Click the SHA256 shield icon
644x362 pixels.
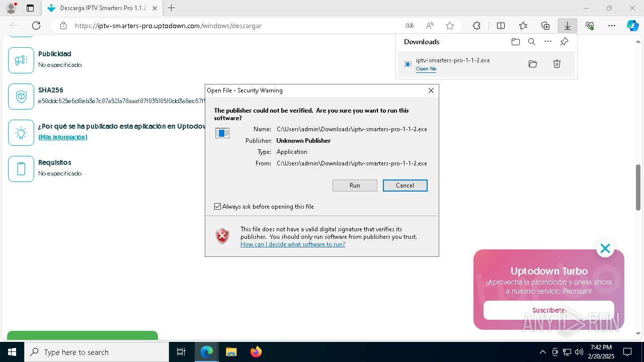coord(21,97)
